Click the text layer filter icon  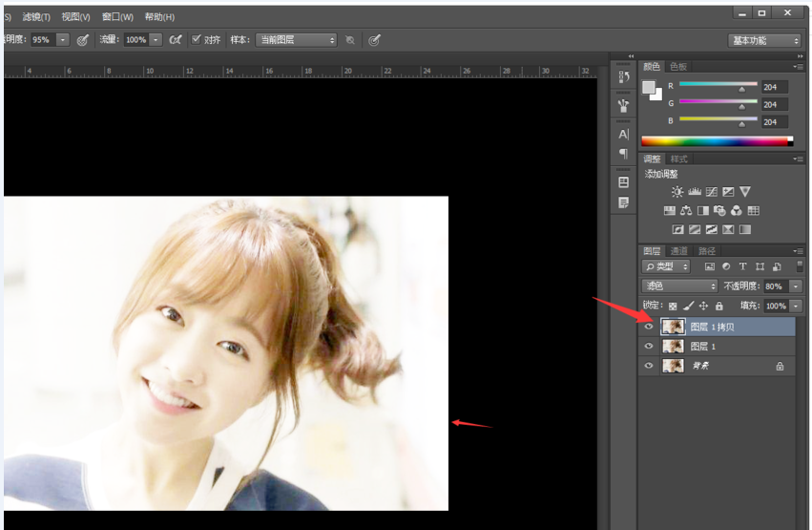pyautogui.click(x=742, y=266)
